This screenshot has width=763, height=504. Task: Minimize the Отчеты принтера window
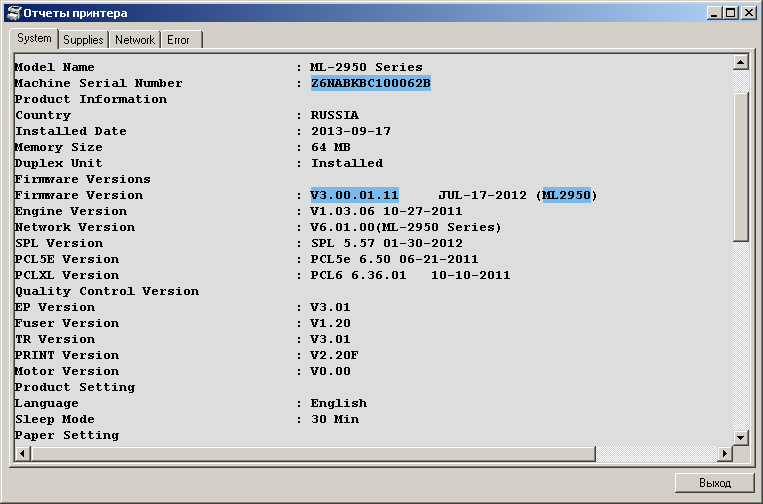click(x=714, y=13)
